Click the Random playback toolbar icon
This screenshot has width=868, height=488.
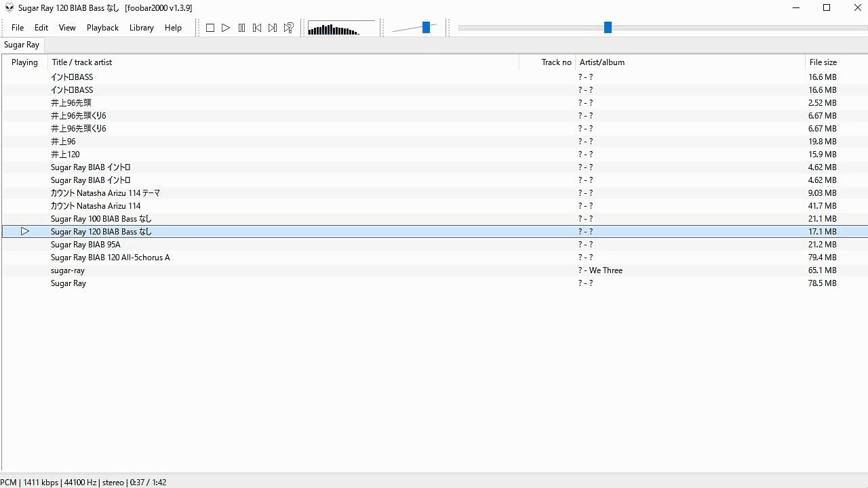coord(289,28)
